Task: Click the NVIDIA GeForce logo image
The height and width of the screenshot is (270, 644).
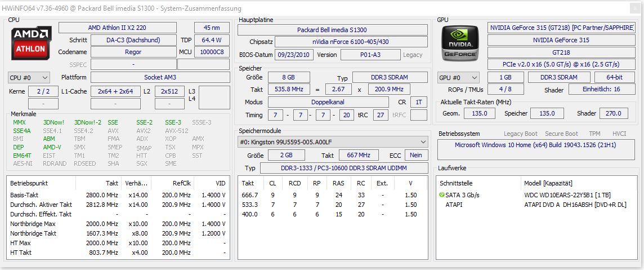Action: coord(459,43)
